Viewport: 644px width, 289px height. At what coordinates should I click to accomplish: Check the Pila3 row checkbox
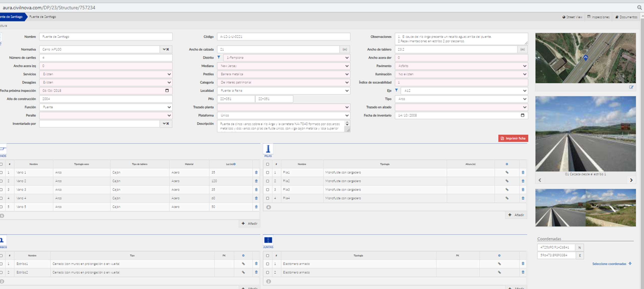coord(267,189)
